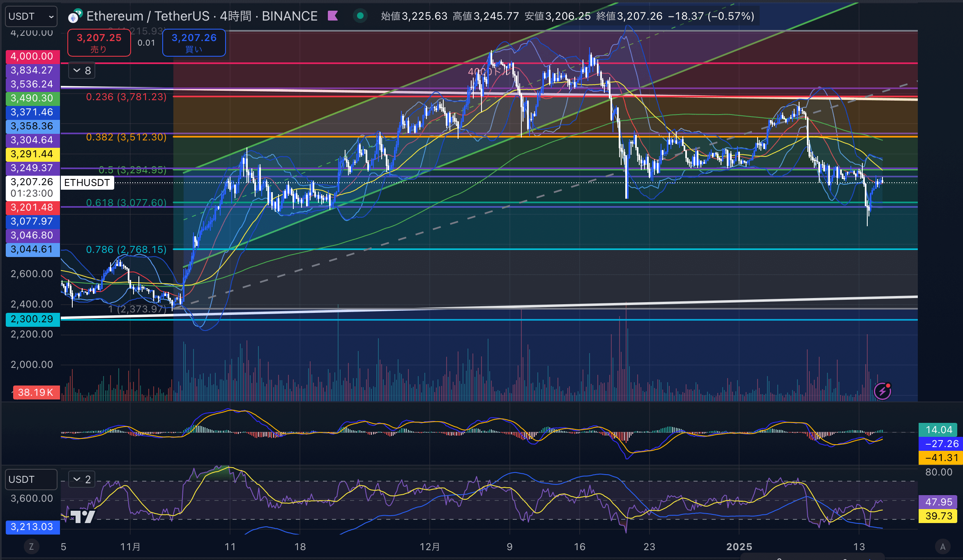Image resolution: width=963 pixels, height=560 pixels.
Task: Click the 4,000.00 red price label
Action: pos(32,56)
